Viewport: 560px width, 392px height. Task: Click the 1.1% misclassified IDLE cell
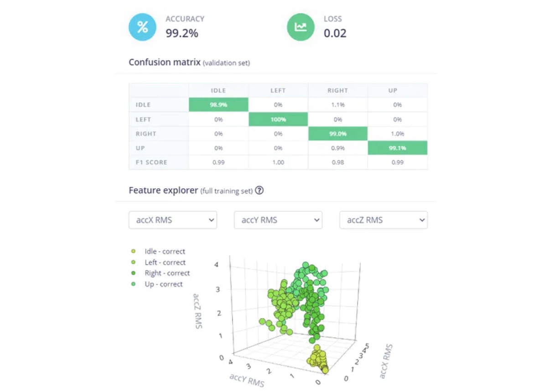[x=338, y=105]
